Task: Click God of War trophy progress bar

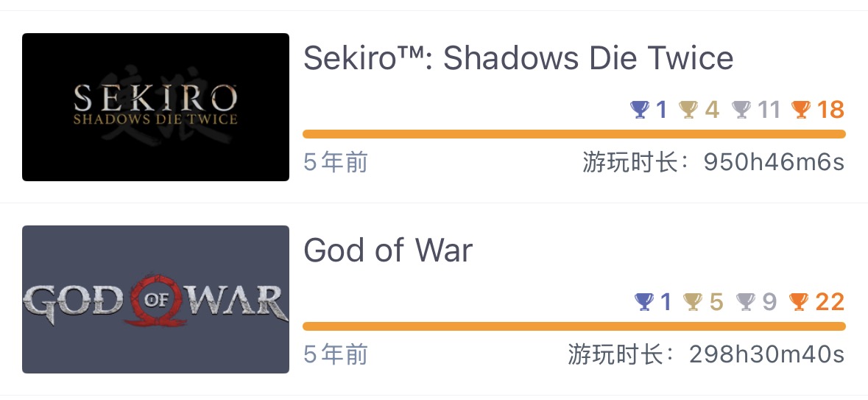Action: (574, 326)
